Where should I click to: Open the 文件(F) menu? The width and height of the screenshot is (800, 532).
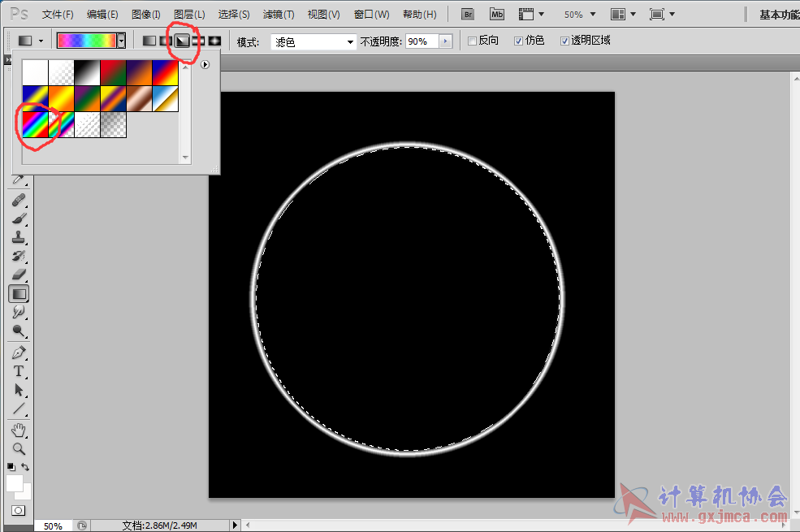58,15
